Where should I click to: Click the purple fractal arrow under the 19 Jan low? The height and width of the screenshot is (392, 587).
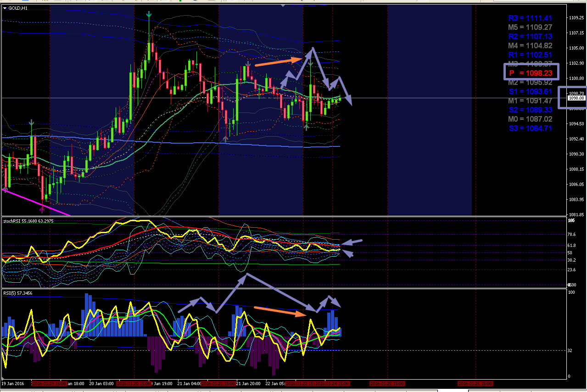(42, 209)
